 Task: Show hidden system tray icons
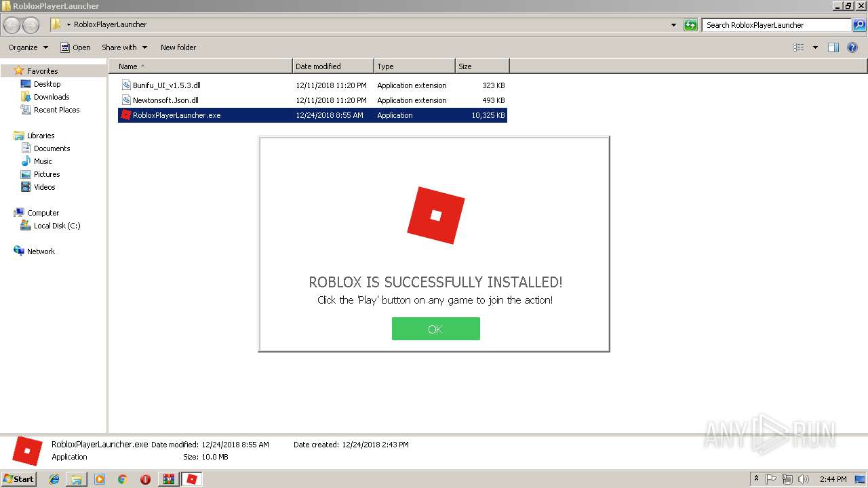(757, 479)
